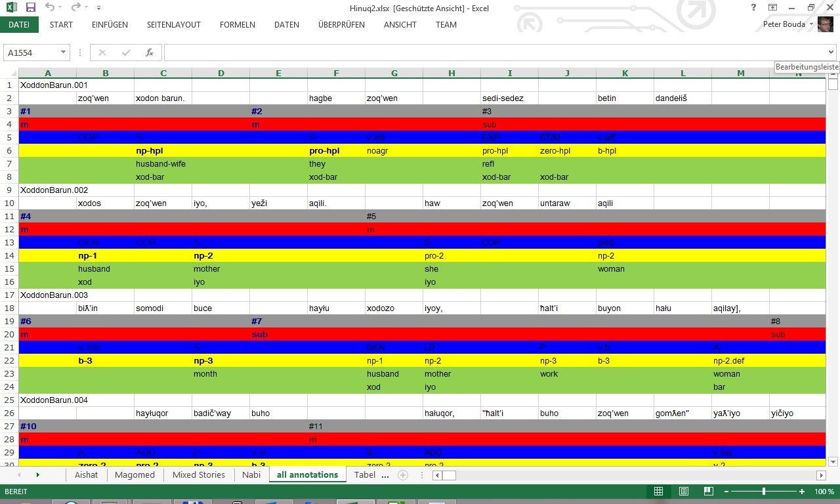Click cell containing XoddonBarun.003
The height and width of the screenshot is (504, 840).
47,295
